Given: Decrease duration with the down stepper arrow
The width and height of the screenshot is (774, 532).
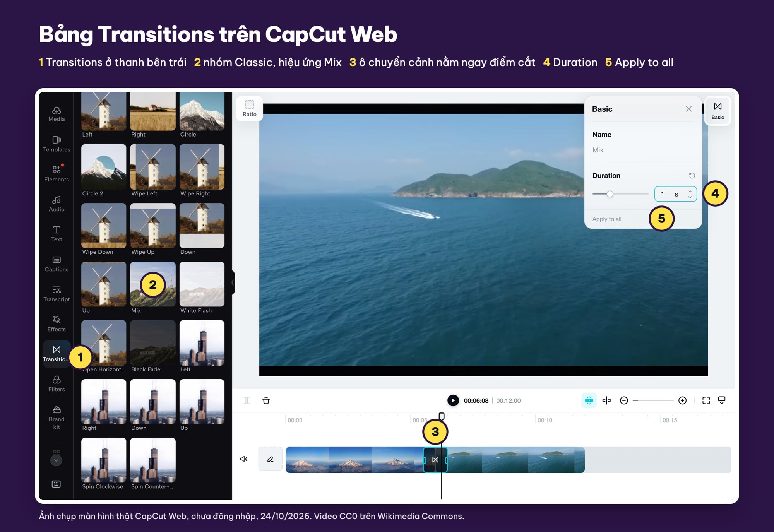Looking at the screenshot, I should [x=690, y=197].
